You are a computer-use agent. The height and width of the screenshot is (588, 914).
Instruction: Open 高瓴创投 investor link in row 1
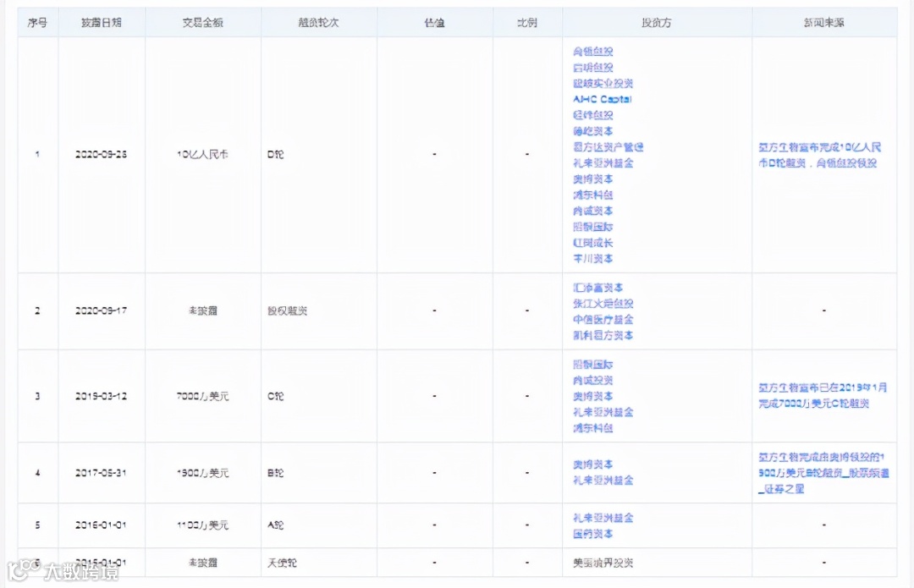(592, 52)
